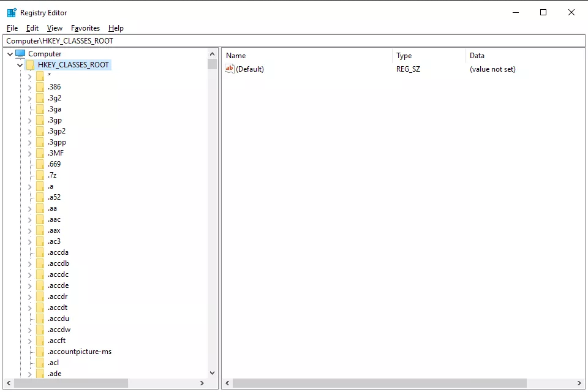
Task: Click the folder icon next to .3g2
Action: [40, 98]
